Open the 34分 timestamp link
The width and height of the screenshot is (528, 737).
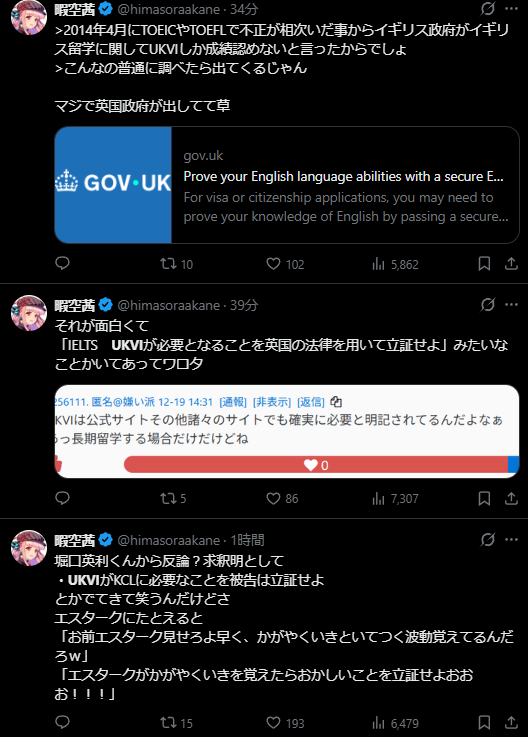point(244,9)
